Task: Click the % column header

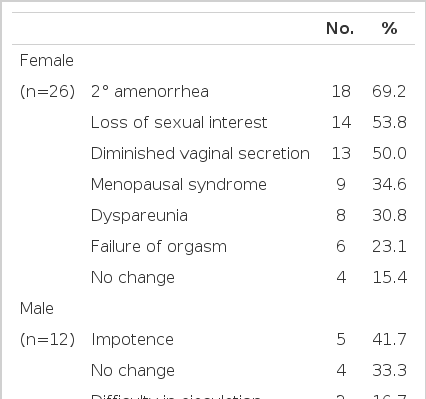Action: coord(389,28)
